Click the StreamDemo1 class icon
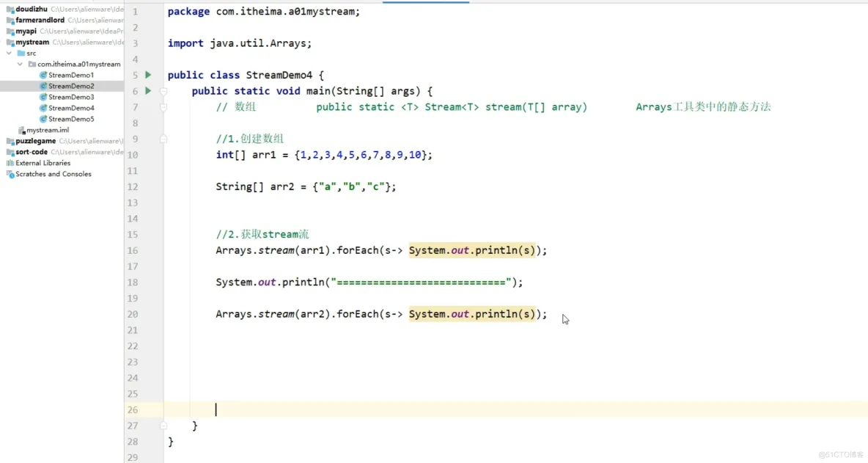 43,75
